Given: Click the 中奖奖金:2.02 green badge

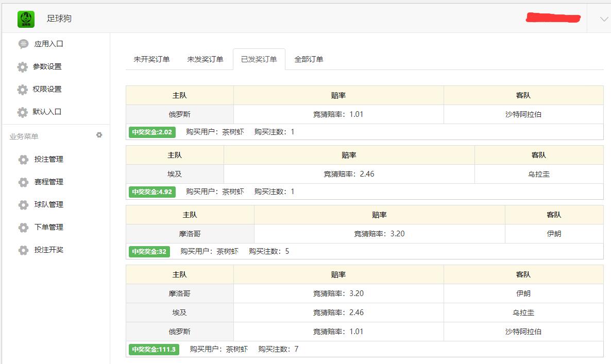Looking at the screenshot, I should point(152,132).
